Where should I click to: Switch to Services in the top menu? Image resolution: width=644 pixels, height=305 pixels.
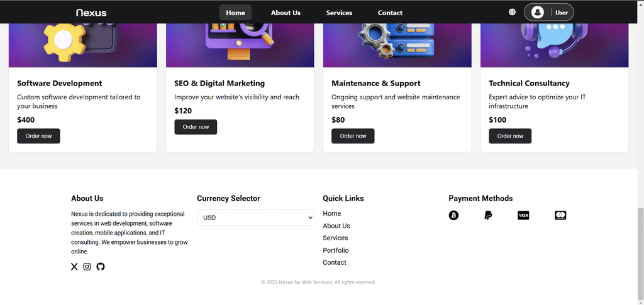click(x=339, y=13)
